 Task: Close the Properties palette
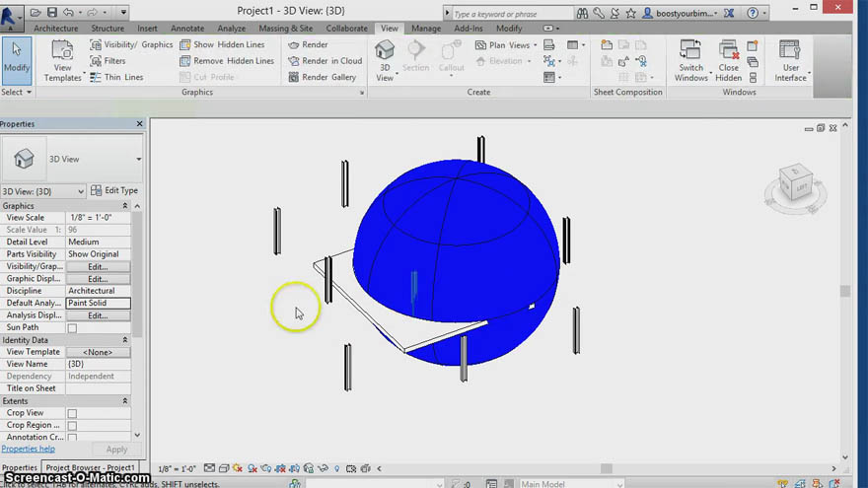pyautogui.click(x=139, y=124)
